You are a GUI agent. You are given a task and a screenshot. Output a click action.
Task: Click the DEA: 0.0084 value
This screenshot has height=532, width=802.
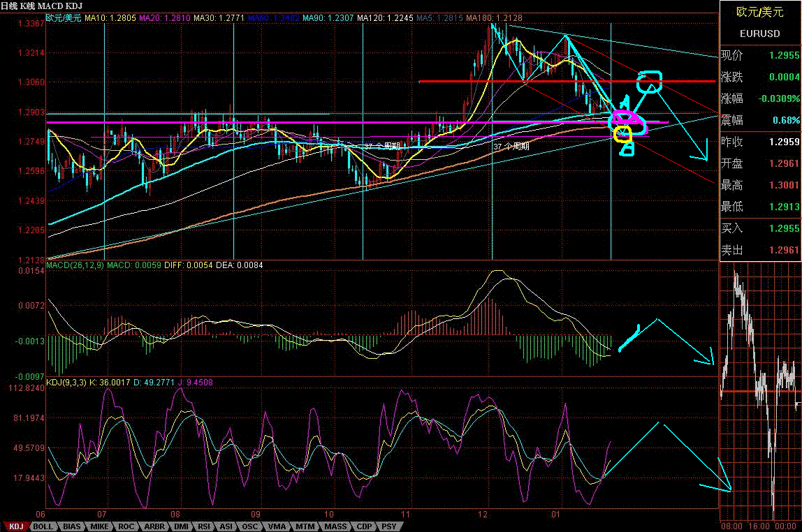point(240,265)
